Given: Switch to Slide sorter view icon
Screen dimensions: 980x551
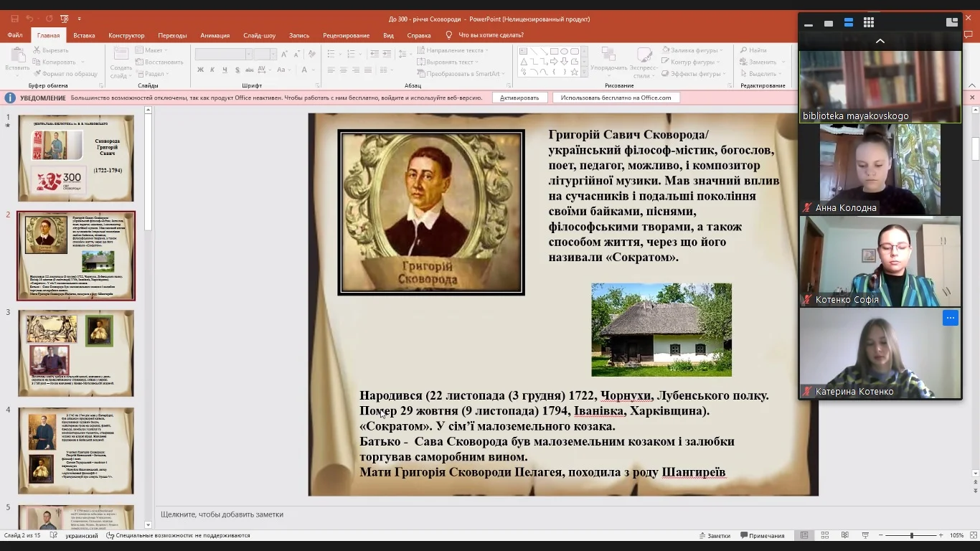Looking at the screenshot, I should (825, 535).
